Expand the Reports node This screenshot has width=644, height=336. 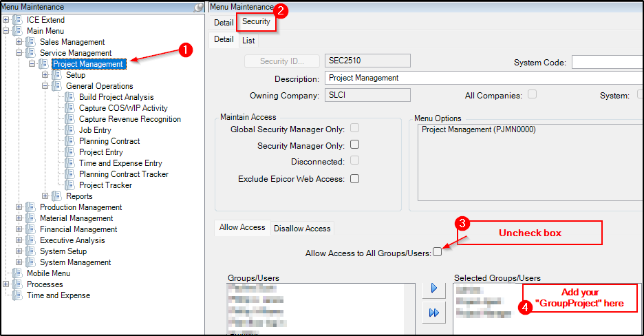pos(45,196)
